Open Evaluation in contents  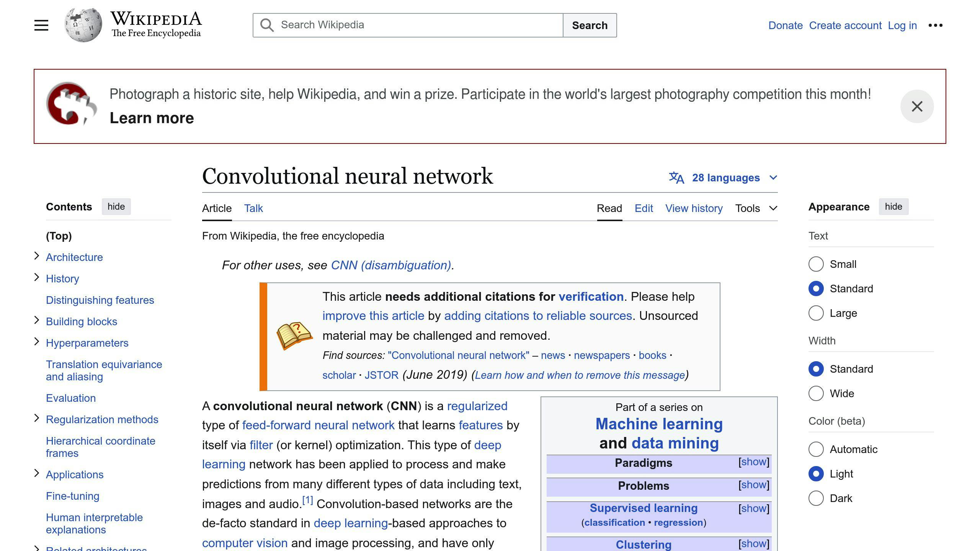(x=71, y=398)
